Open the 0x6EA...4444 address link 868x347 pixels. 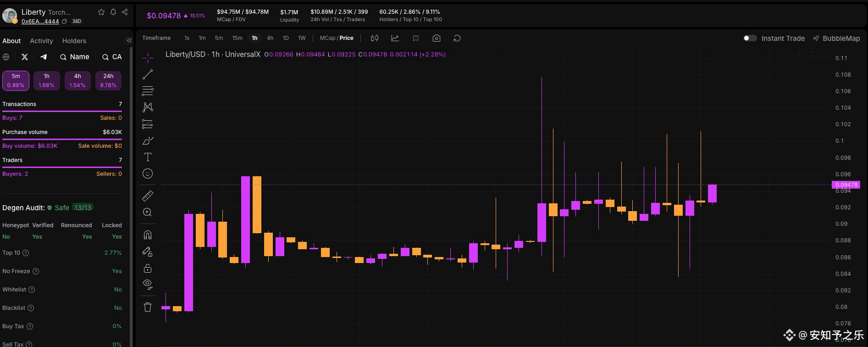(x=40, y=22)
